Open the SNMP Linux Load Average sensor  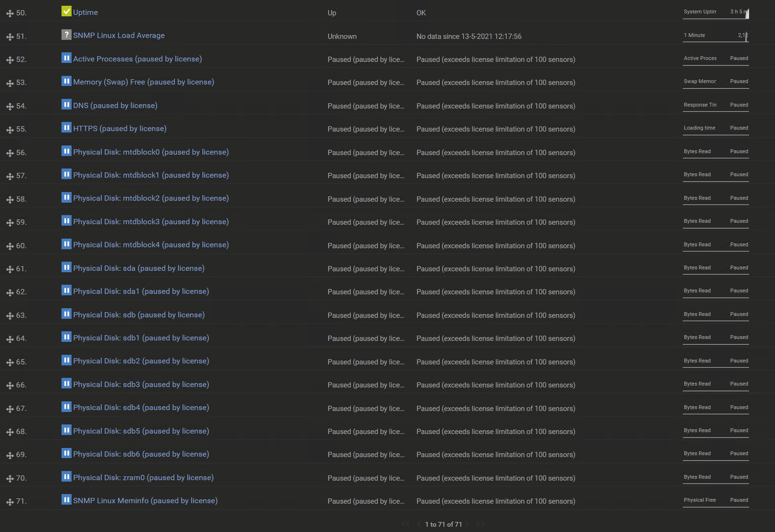119,36
